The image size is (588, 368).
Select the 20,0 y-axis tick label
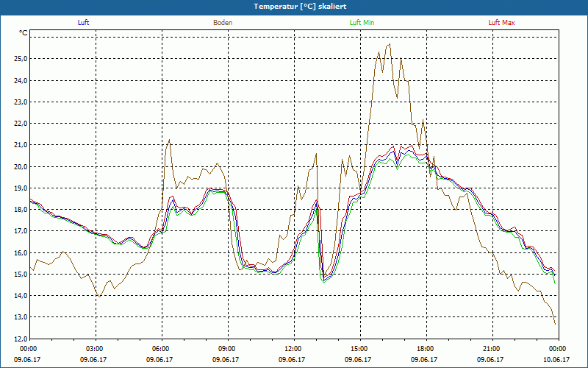pyautogui.click(x=19, y=167)
